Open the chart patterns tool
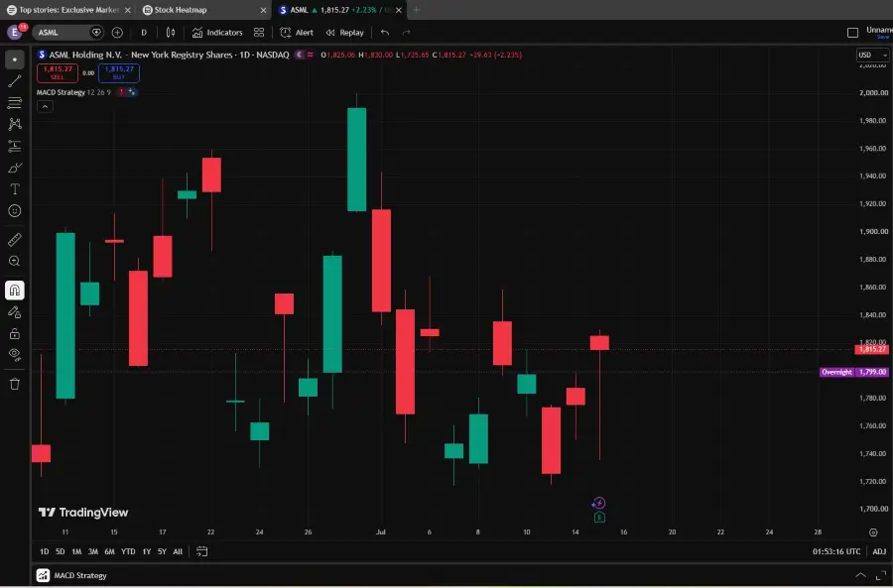 point(14,124)
